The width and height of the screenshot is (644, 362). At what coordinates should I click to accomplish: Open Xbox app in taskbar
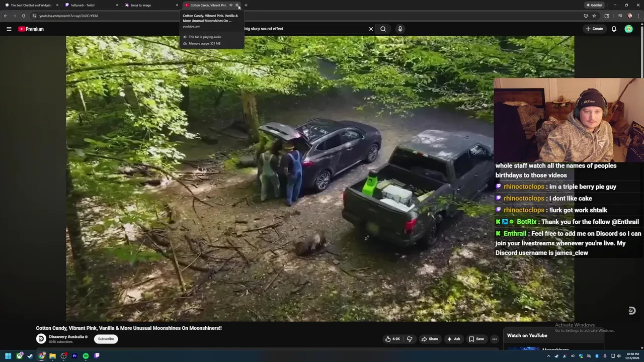coord(19,356)
